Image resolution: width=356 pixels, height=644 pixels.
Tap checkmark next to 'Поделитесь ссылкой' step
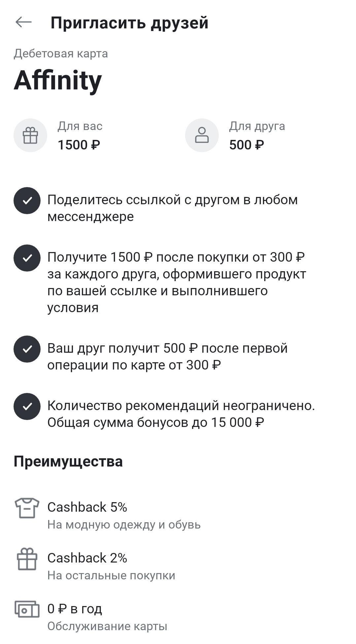(x=27, y=201)
